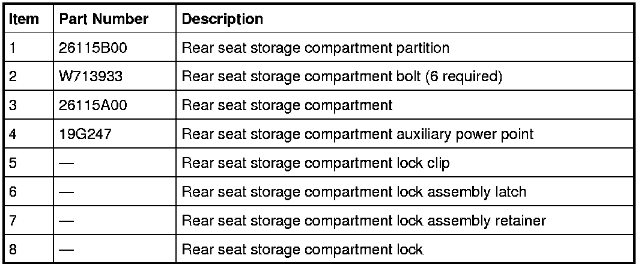644x267 pixels.
Task: Select part number 26115A00
Action: (93, 105)
